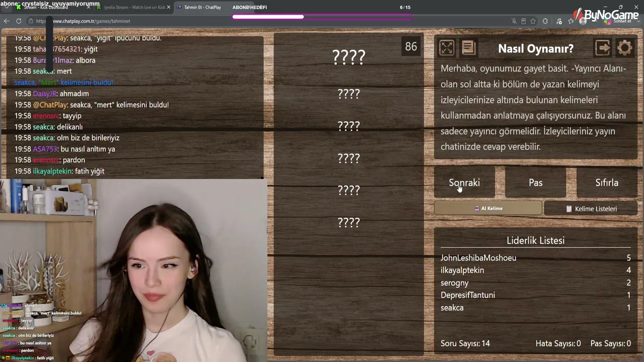Close the Iyrelia Stream tab
Viewport: 644px width, 362px height.
(169, 7)
